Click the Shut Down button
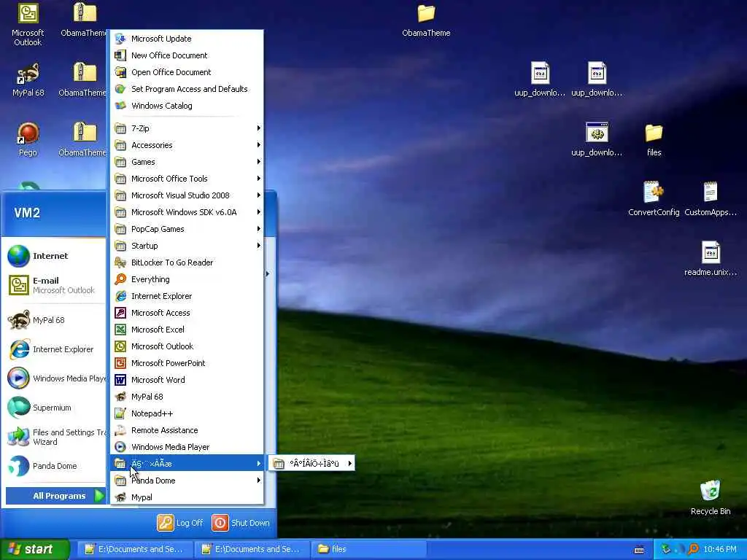Screen dimensions: 747x560 coord(241,523)
